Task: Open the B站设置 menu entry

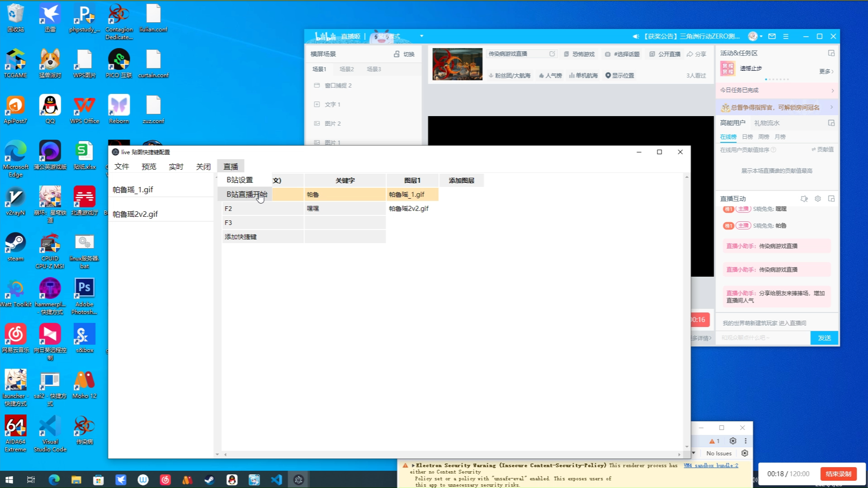Action: click(x=240, y=180)
